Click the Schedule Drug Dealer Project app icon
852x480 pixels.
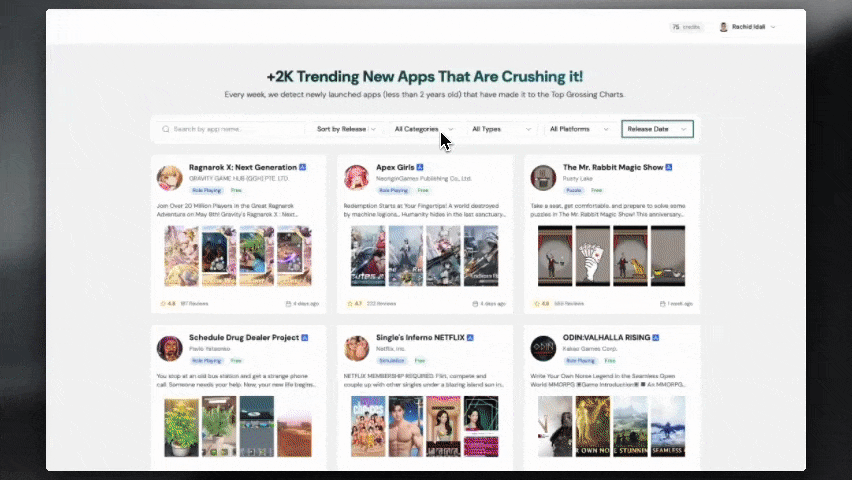170,348
